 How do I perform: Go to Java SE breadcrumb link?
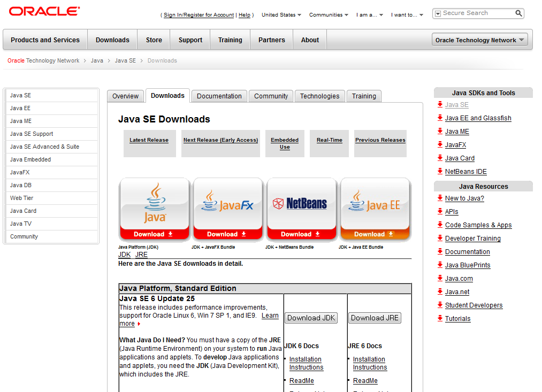(125, 60)
